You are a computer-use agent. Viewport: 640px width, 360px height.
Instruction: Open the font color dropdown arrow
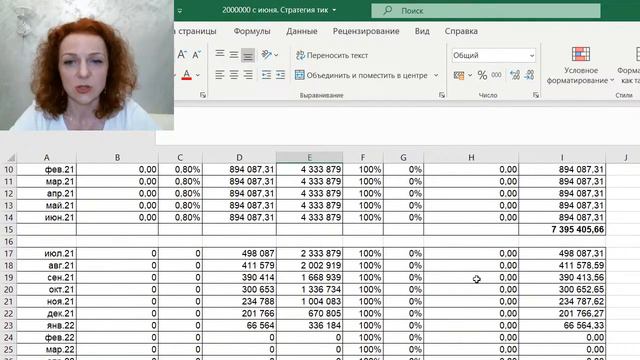pos(198,76)
